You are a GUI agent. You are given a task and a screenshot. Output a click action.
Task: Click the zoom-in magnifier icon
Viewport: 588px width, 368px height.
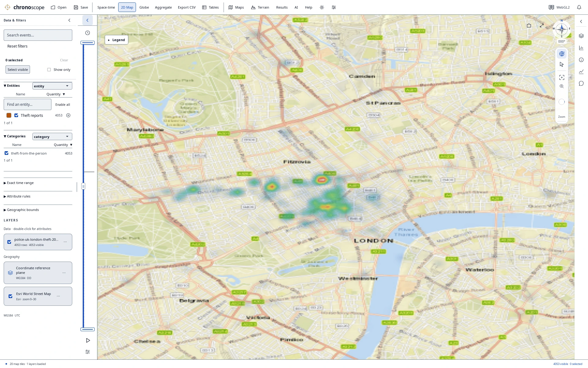tap(562, 86)
